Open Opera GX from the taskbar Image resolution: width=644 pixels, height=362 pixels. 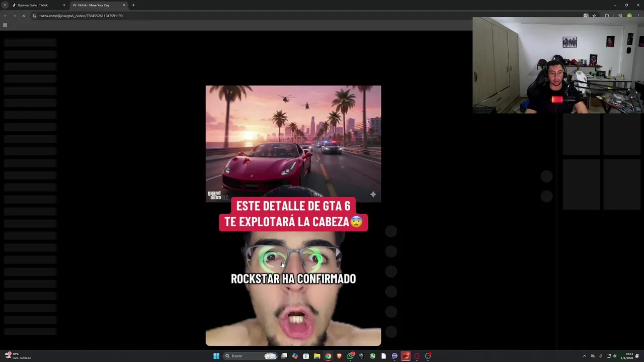417,356
